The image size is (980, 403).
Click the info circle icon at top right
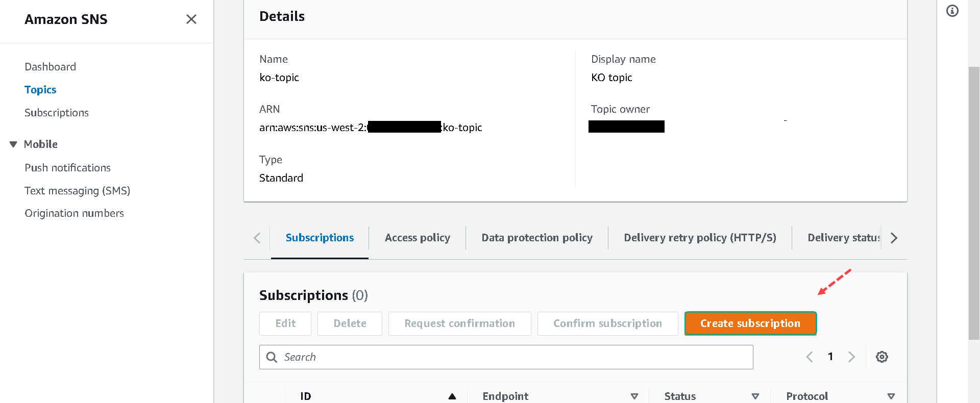coord(952,11)
